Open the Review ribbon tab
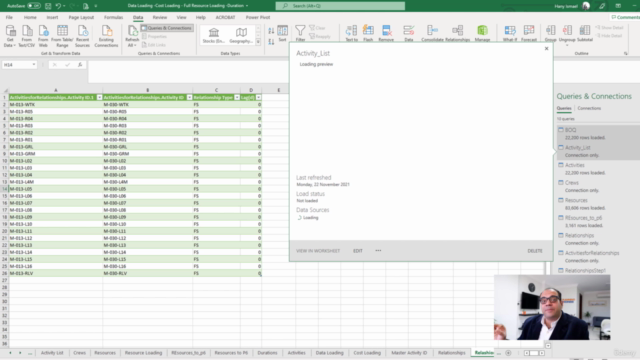Screen dimensions: 640x360 coord(160,18)
